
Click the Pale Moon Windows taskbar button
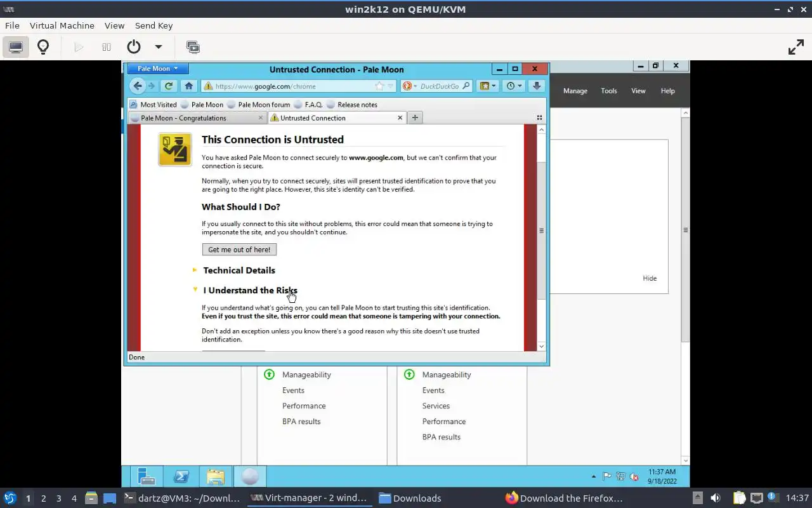tap(250, 476)
